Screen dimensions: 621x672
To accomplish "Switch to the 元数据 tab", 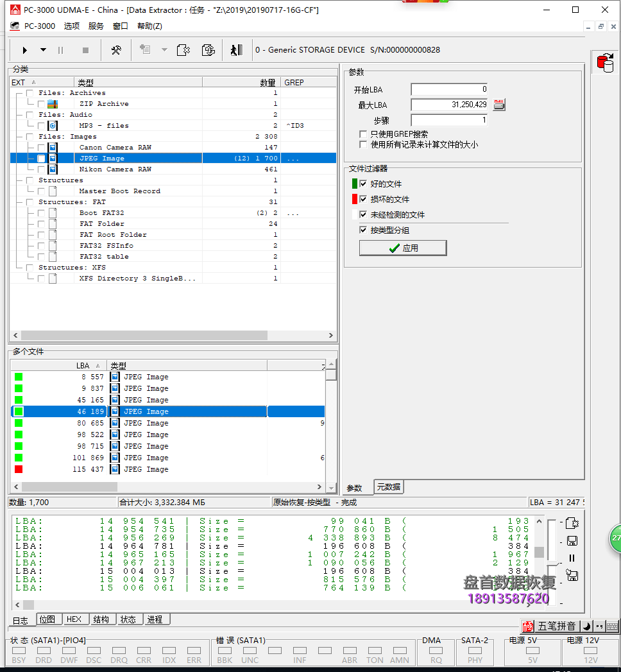I will pyautogui.click(x=389, y=487).
